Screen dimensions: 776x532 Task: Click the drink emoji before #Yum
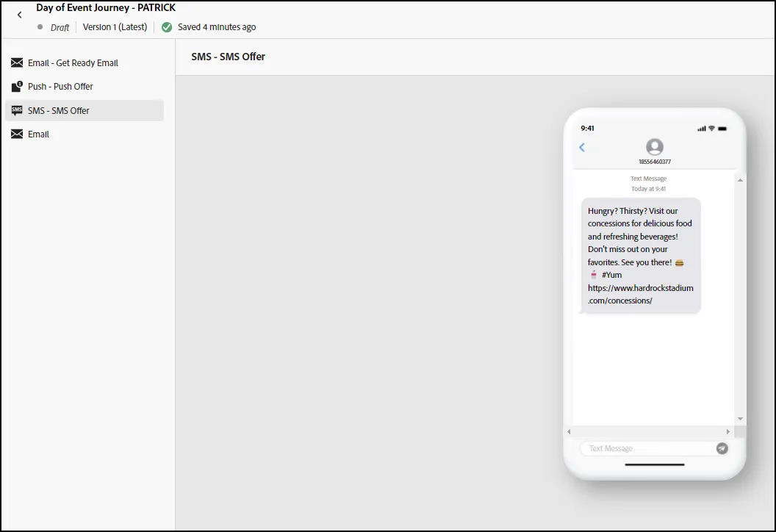(x=594, y=275)
